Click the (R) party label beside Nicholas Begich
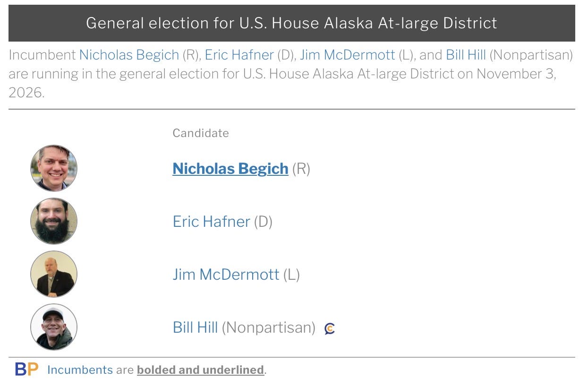Screen dimensions: 588x379 pyautogui.click(x=301, y=169)
